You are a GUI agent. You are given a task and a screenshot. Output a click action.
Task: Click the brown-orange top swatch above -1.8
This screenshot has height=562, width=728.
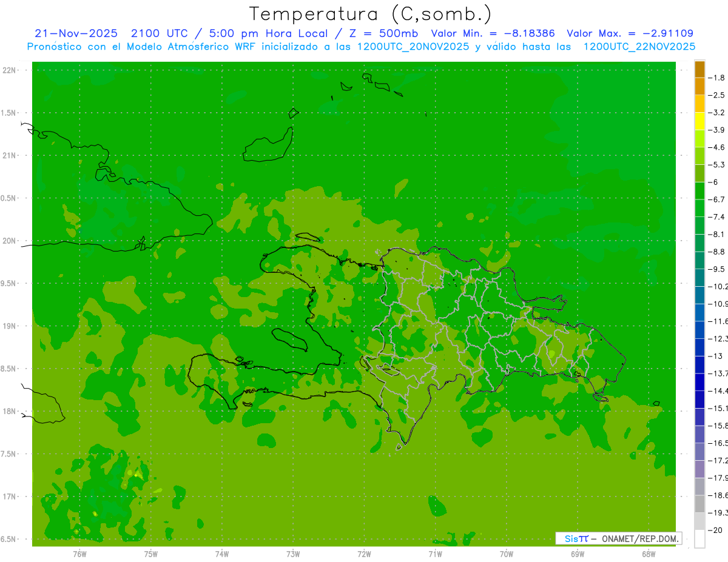(x=699, y=69)
